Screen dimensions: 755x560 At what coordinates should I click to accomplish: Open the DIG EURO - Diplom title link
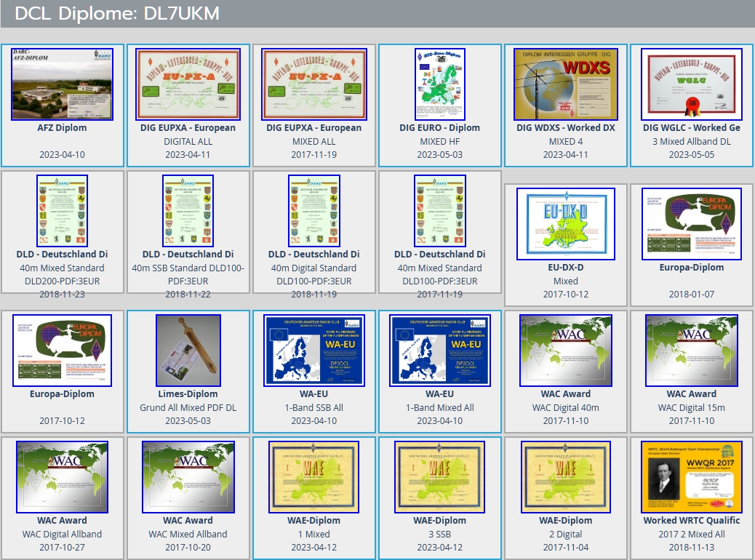tap(439, 127)
